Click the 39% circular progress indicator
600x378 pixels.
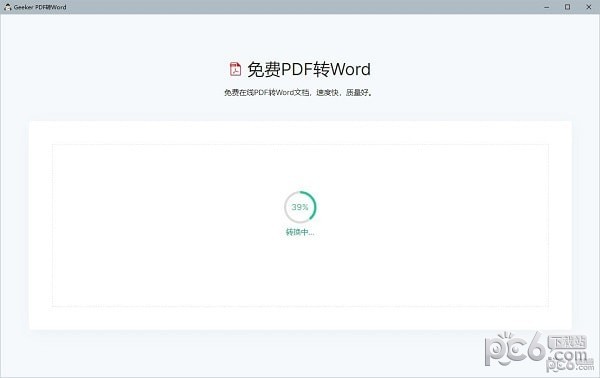[300, 207]
